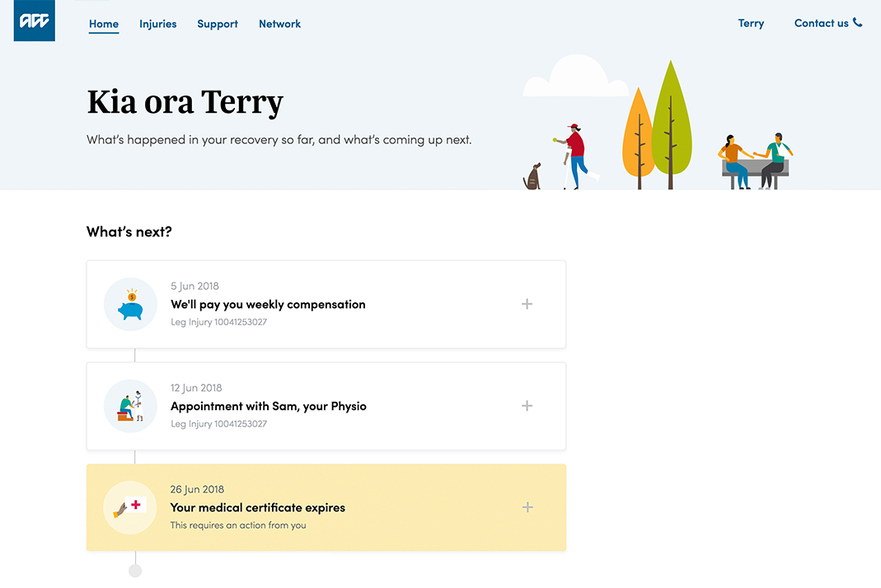The width and height of the screenshot is (881, 588).
Task: Open Terry's profile link
Action: [x=751, y=23]
